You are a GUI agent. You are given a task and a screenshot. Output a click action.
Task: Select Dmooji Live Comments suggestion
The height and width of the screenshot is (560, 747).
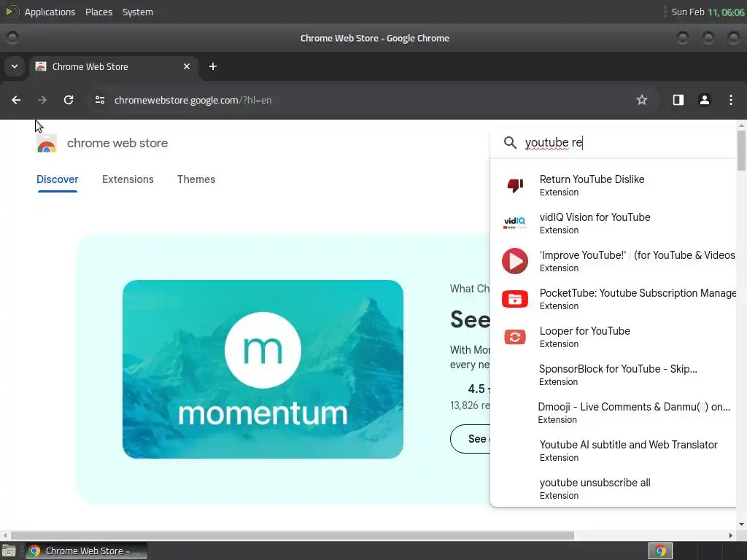(614, 413)
